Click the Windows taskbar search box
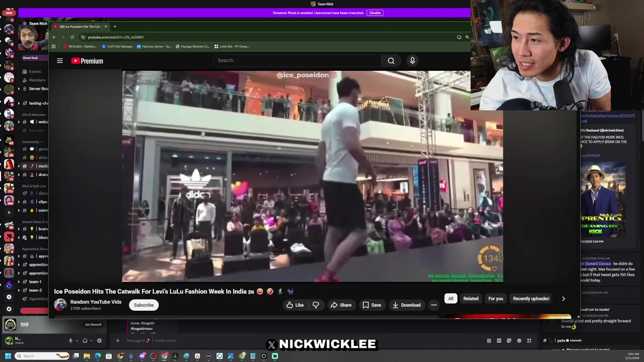 [x=42, y=356]
